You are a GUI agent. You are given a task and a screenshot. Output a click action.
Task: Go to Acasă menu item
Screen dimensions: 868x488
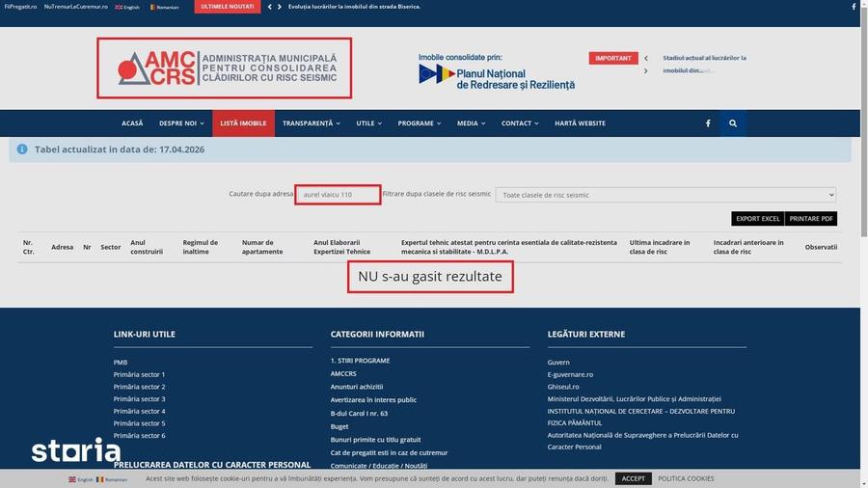[132, 123]
